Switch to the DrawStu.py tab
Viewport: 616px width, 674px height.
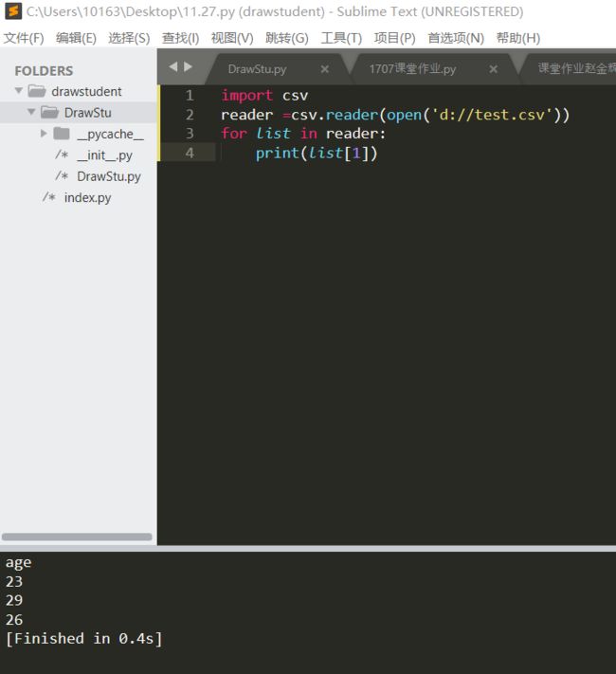click(257, 69)
